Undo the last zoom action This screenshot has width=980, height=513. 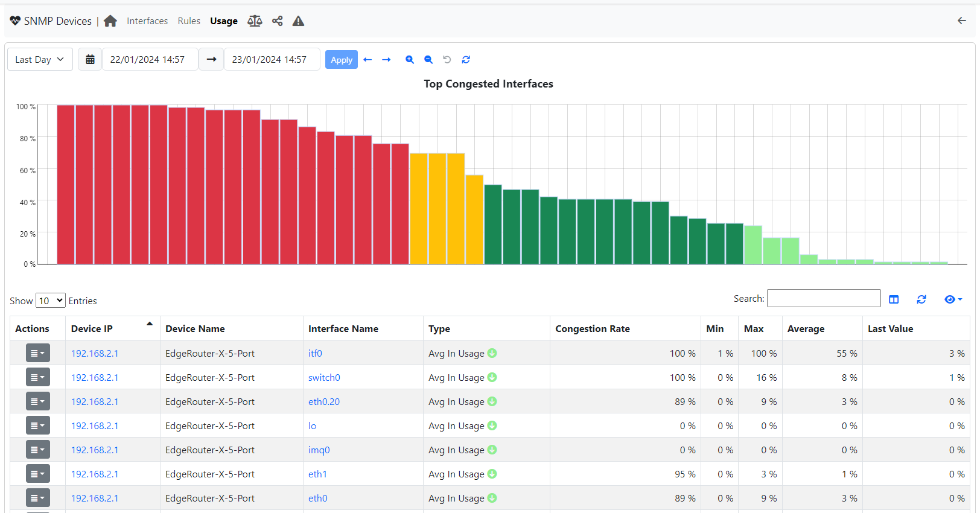point(447,60)
